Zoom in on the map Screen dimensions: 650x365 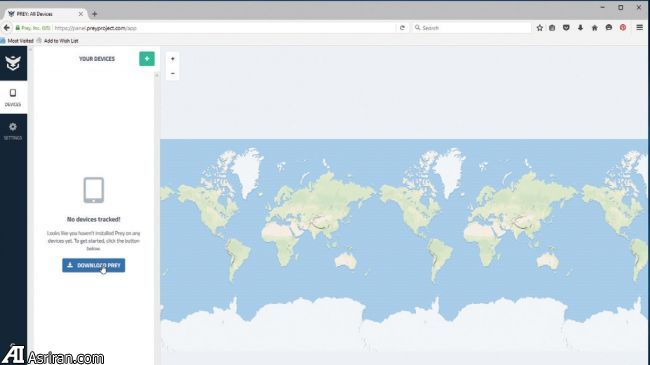[173, 58]
